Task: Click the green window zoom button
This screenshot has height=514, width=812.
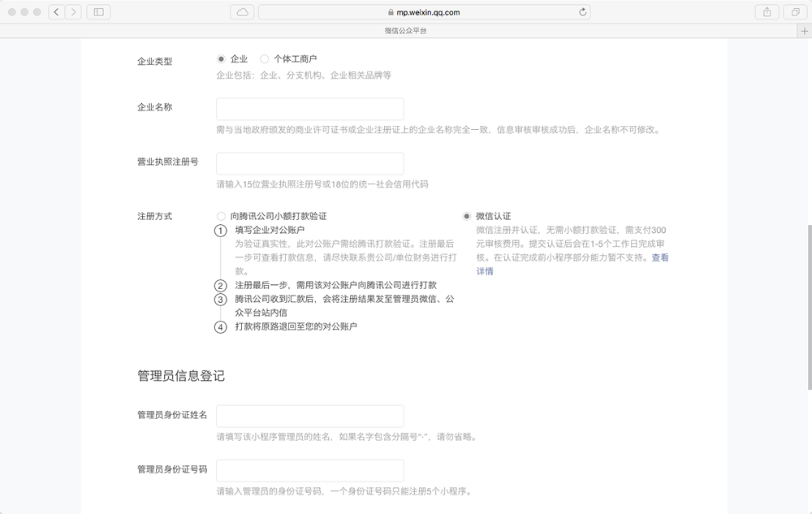Action: pyautogui.click(x=37, y=12)
